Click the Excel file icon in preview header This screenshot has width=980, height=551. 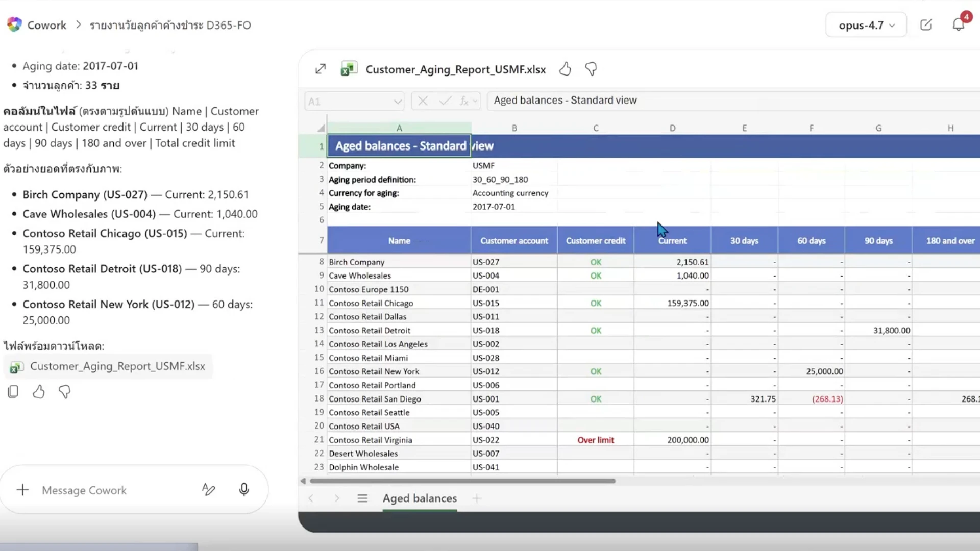(x=349, y=69)
